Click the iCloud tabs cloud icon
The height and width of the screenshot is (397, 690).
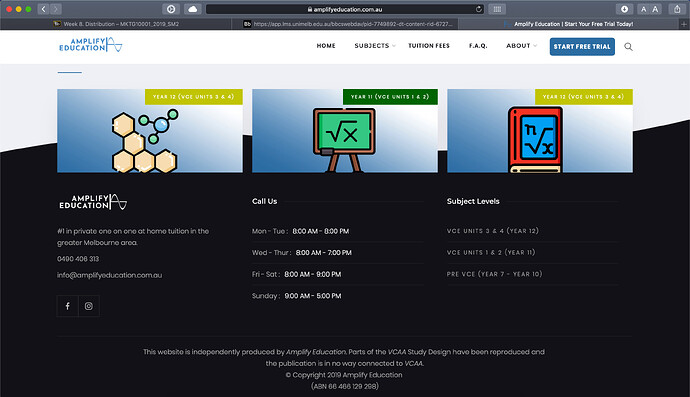tap(192, 9)
